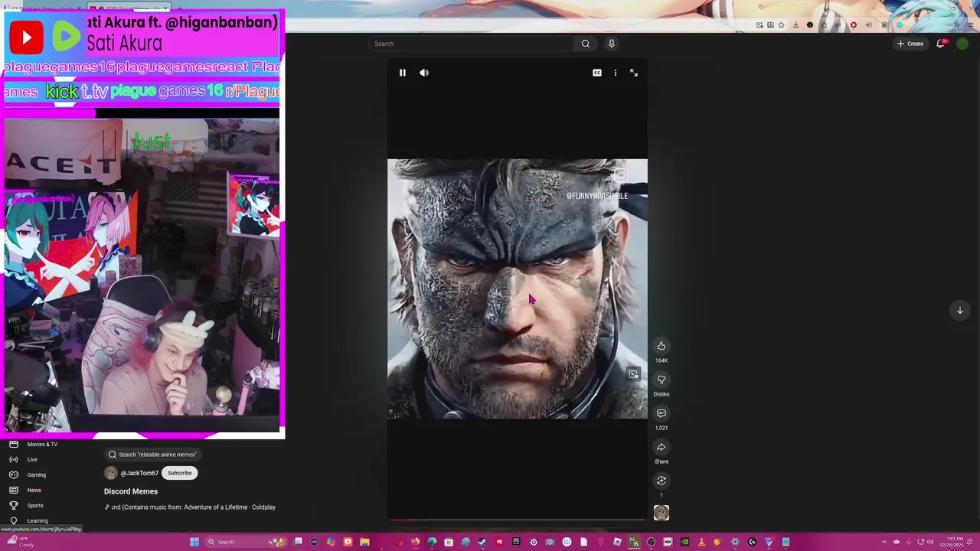Seek on the Shorts progress bar
The width and height of the screenshot is (980, 551).
click(518, 520)
